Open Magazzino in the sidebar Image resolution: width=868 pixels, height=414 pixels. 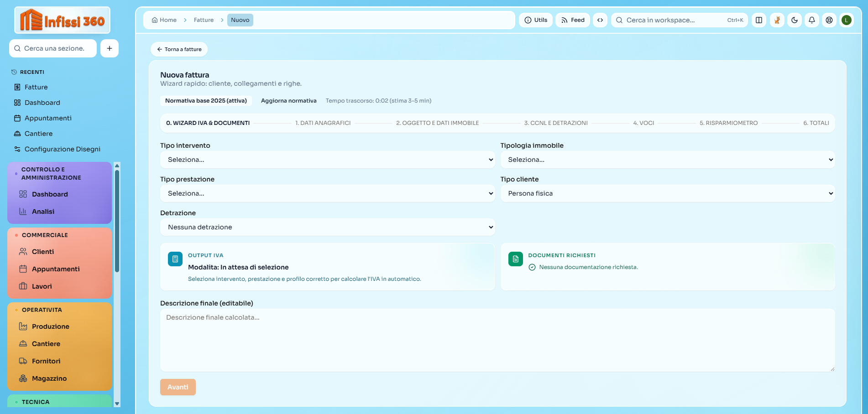(x=49, y=378)
